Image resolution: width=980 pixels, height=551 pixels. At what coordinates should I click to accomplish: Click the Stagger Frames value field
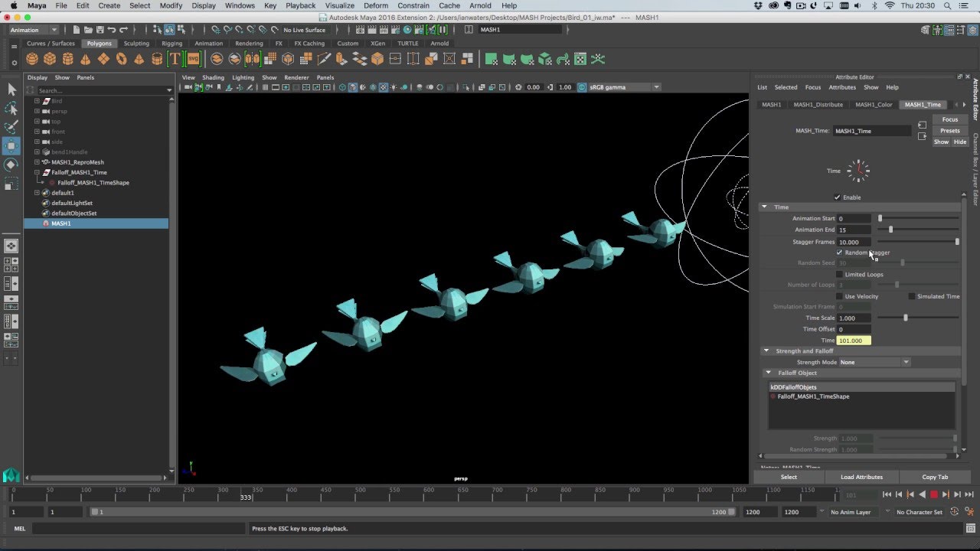click(x=854, y=242)
